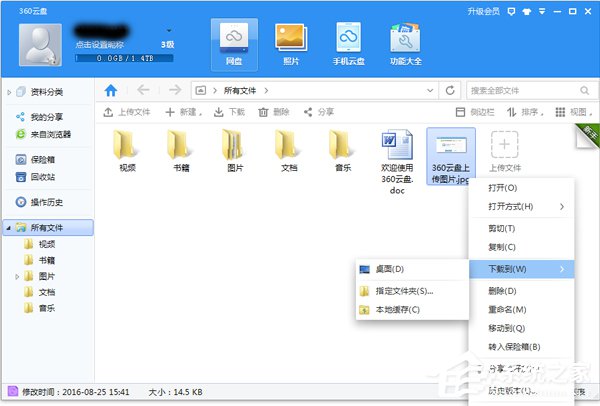Open 回收站 recycle bin in sidebar

(x=43, y=177)
